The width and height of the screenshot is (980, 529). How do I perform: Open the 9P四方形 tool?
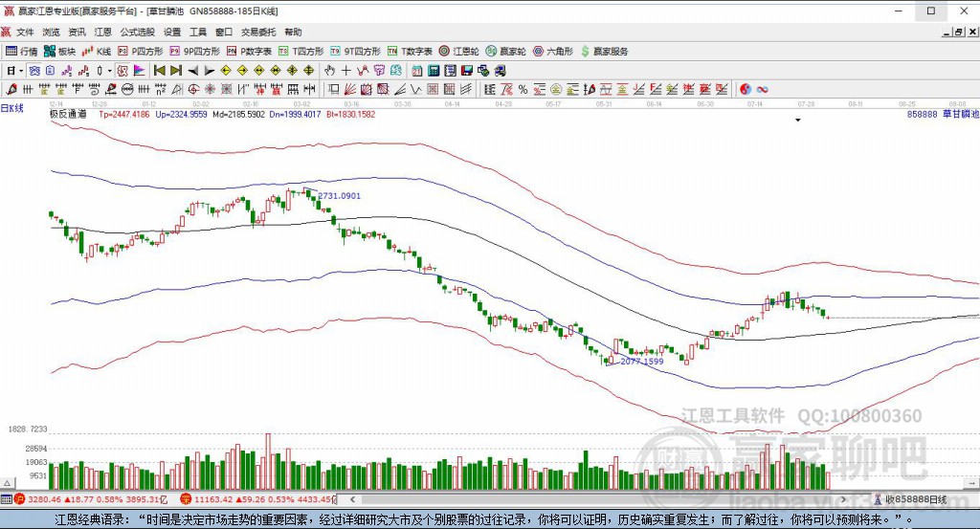click(195, 52)
